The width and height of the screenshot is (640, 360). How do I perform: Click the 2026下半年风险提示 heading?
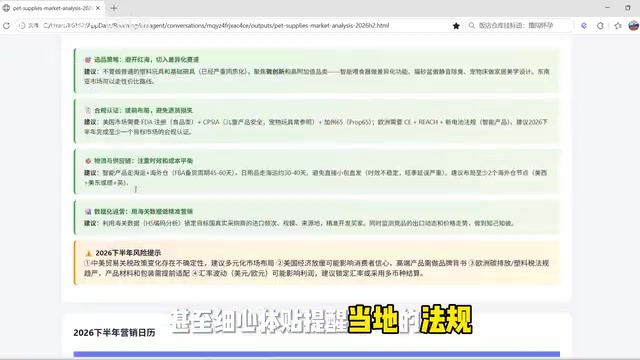pos(128,253)
